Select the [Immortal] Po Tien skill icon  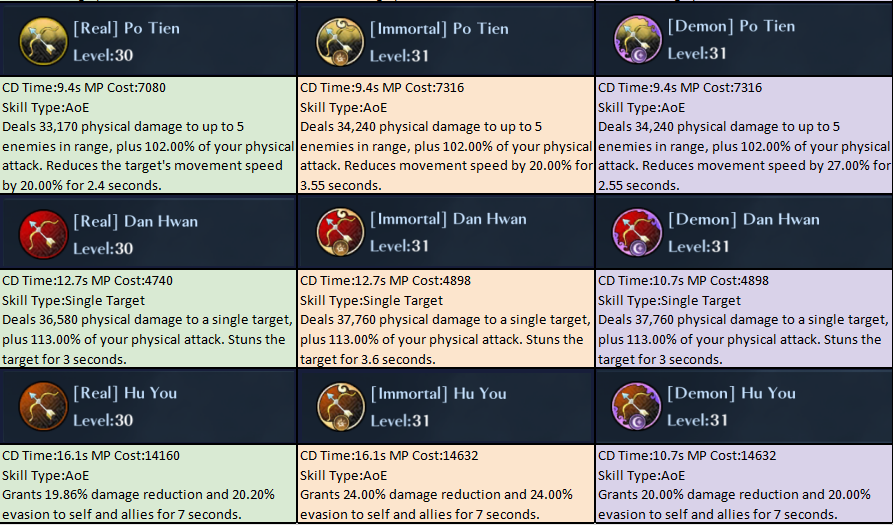(x=340, y=41)
